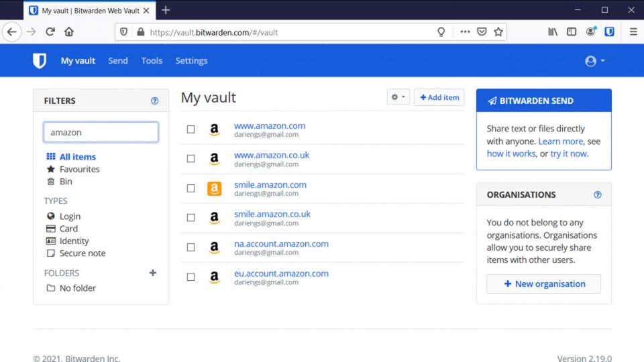Select the smile.amazon.co.uk checkbox
The width and height of the screenshot is (644, 362).
tap(191, 217)
